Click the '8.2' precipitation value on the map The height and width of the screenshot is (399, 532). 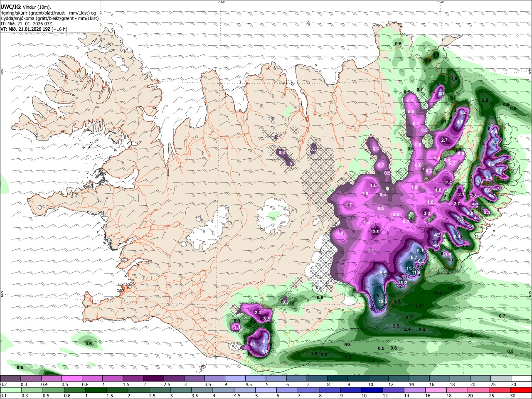(x=495, y=142)
